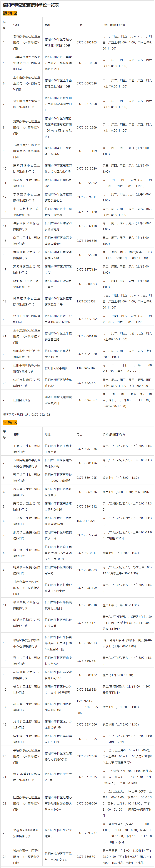Image resolution: width=155 pixels, height=868 pixels.
Task: Click mobile number 16638499821
Action: [86, 521]
